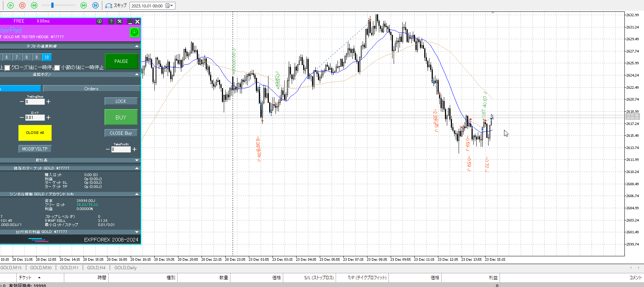Switch to the Orders tab

pyautogui.click(x=91, y=89)
